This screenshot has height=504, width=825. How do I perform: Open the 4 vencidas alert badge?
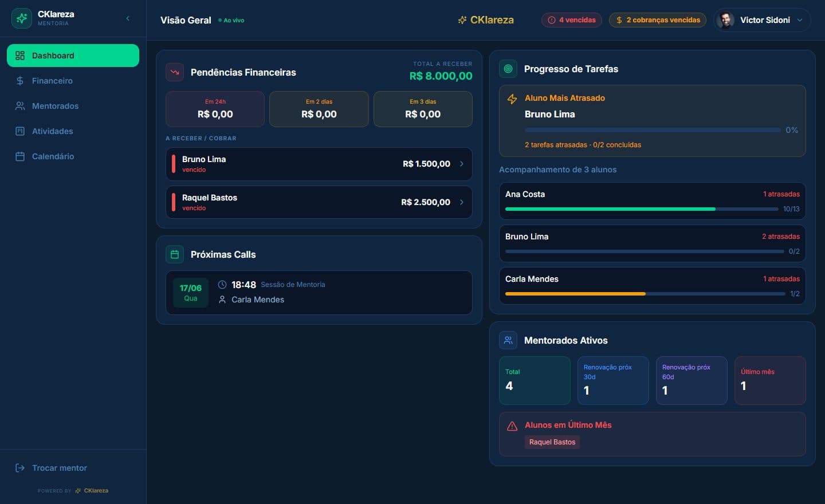pos(572,20)
